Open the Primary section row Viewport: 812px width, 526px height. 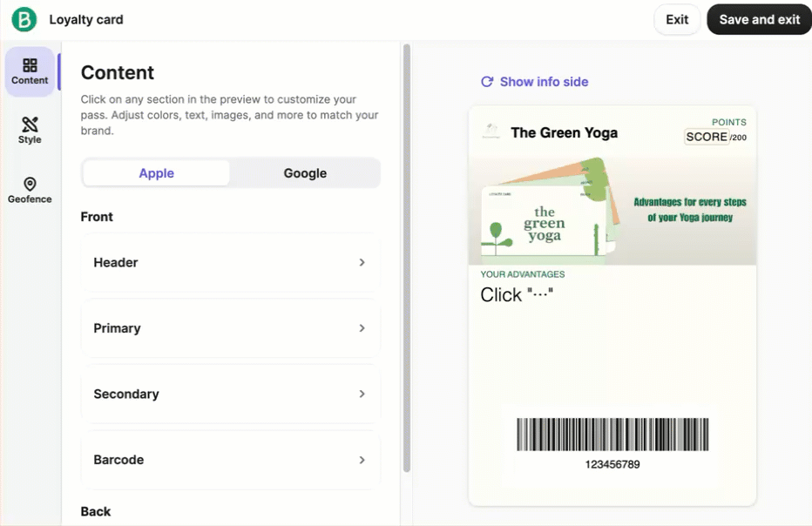231,328
